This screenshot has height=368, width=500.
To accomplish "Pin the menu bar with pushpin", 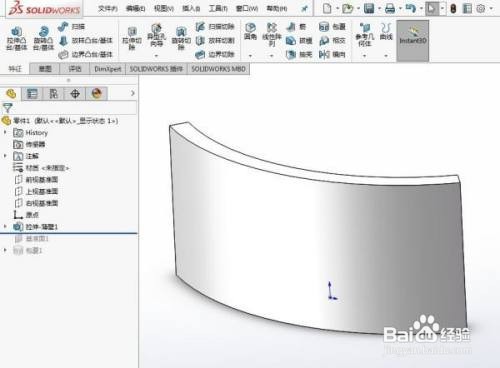I will [x=304, y=9].
